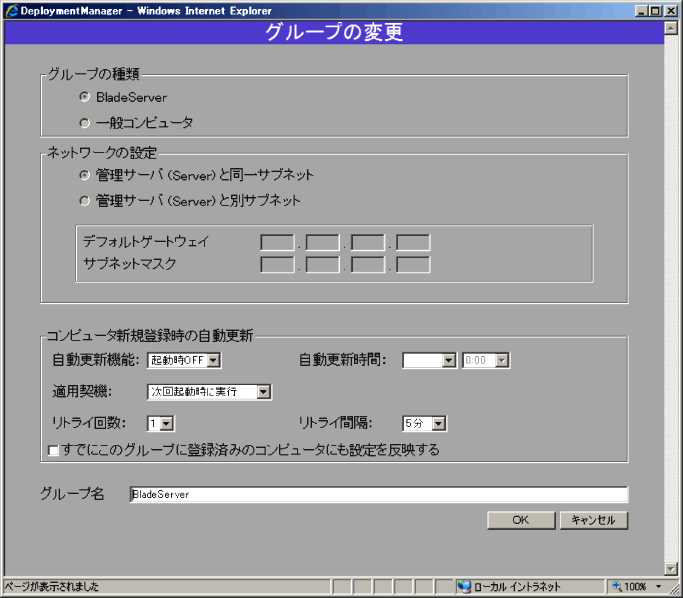Click first octet of デフォルトゲートウェイ
This screenshot has height=598, width=683.
(x=277, y=243)
